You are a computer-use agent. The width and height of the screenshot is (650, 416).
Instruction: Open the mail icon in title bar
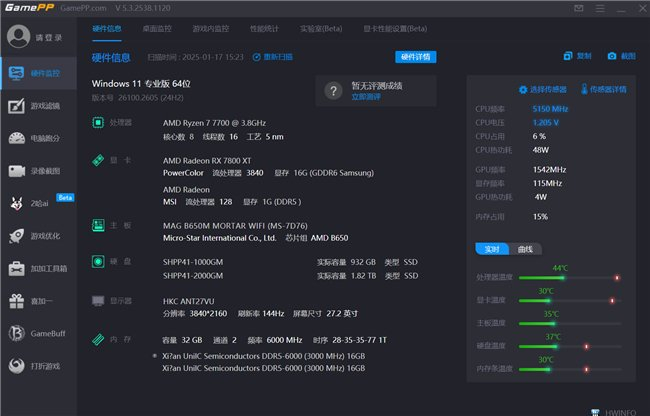pyautogui.click(x=579, y=8)
